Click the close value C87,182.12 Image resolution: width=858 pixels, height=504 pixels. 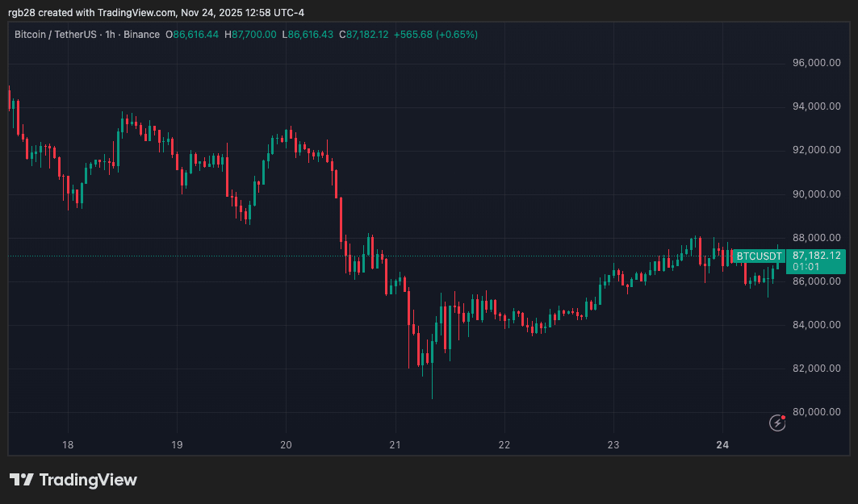tap(364, 35)
